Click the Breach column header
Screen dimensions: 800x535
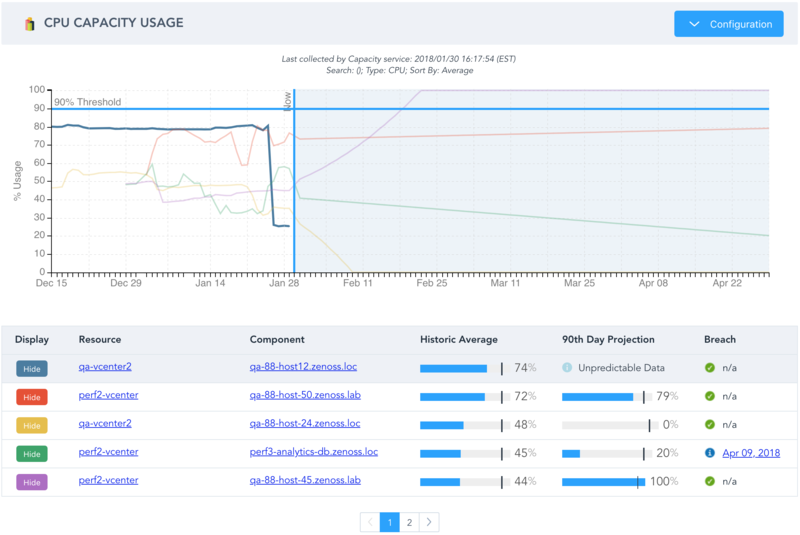[720, 340]
